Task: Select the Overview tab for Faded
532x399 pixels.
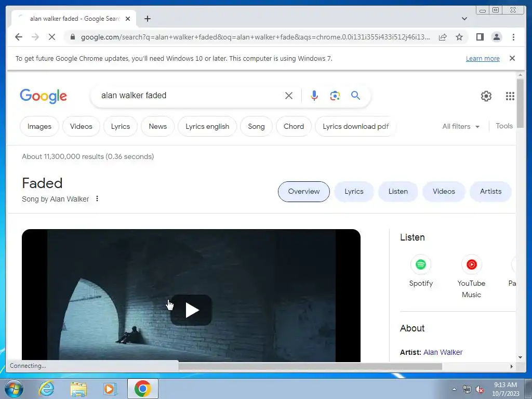Action: (x=303, y=191)
